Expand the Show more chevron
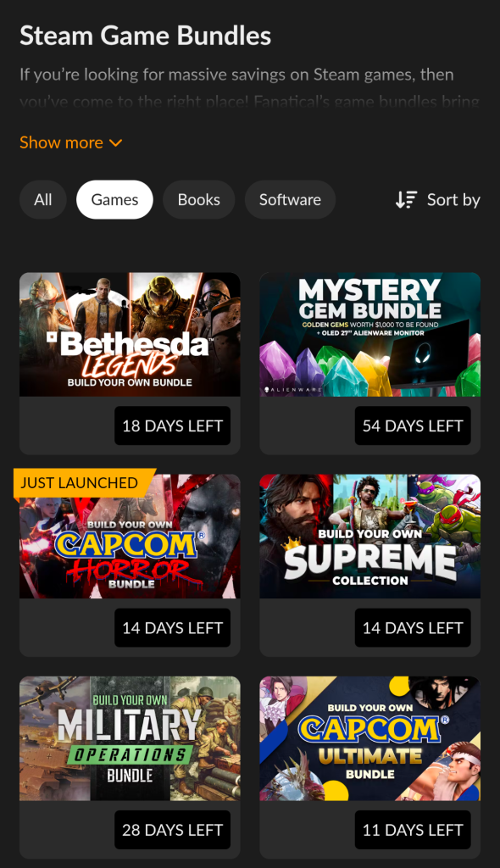Image resolution: width=500 pixels, height=868 pixels. tap(116, 142)
